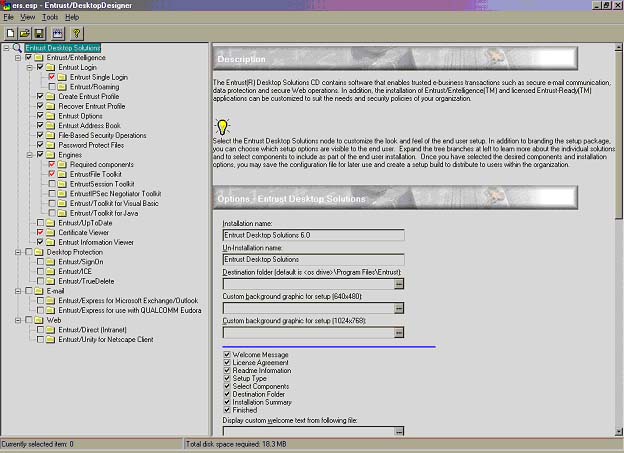The image size is (624, 453).
Task: Click the scrollbar up arrow in right pane
Action: pyautogui.click(x=618, y=47)
